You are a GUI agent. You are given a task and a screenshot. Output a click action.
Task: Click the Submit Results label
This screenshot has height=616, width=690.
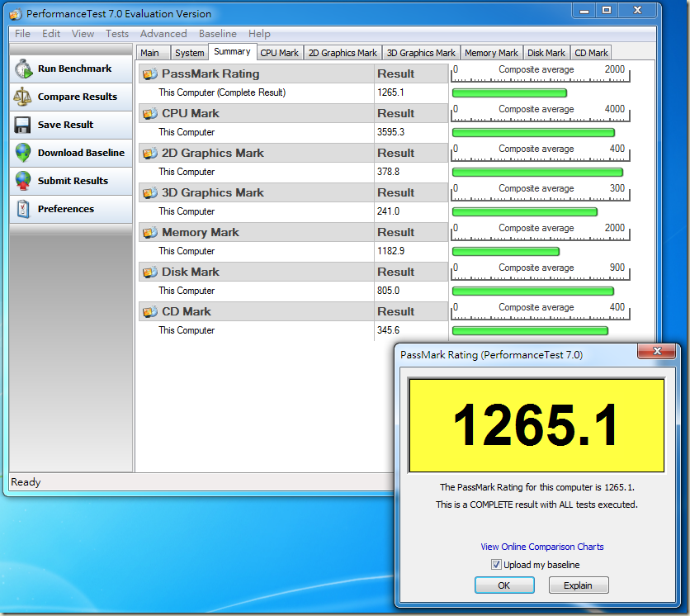point(73,181)
